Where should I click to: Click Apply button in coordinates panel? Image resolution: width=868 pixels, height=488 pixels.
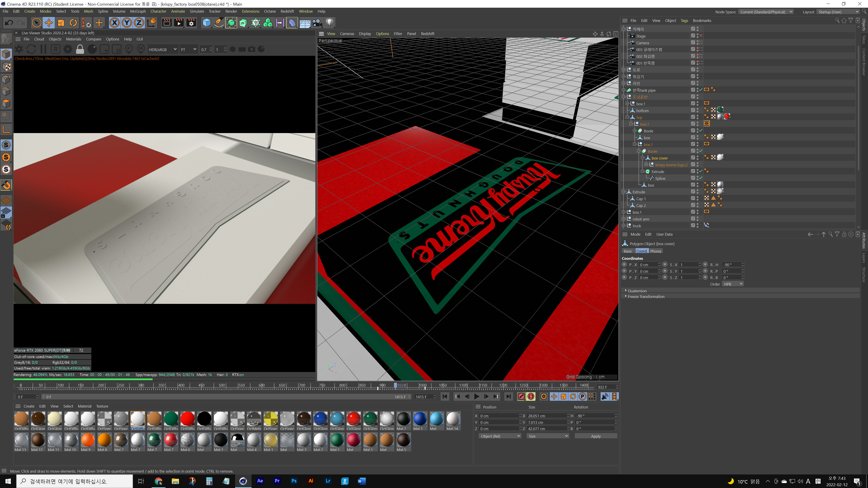coord(596,436)
